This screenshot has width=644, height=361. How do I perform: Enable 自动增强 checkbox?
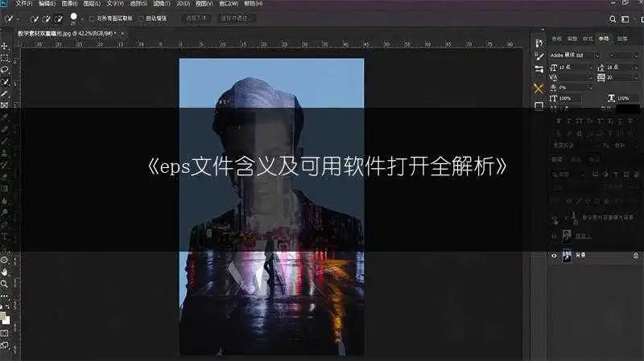(141, 18)
